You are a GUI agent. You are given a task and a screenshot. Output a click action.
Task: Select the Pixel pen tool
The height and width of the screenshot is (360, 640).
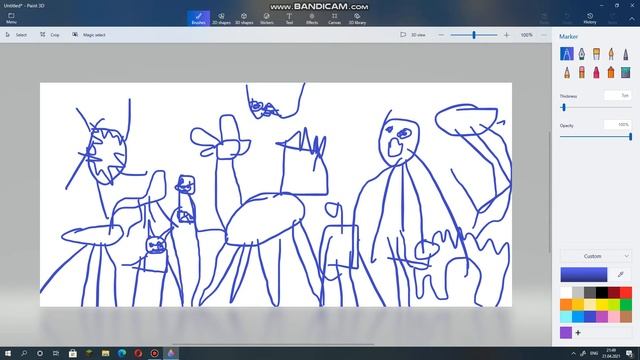[x=626, y=54]
